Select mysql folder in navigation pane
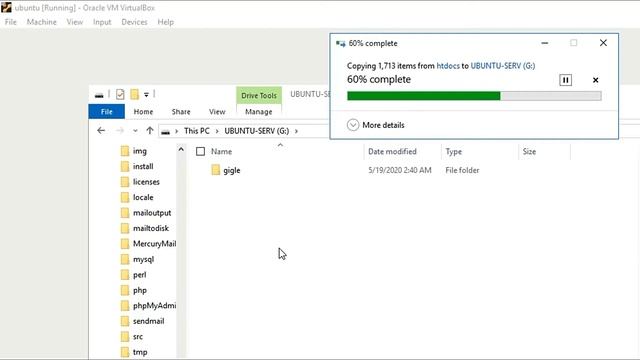Viewport: 640px width, 360px height. click(143, 260)
